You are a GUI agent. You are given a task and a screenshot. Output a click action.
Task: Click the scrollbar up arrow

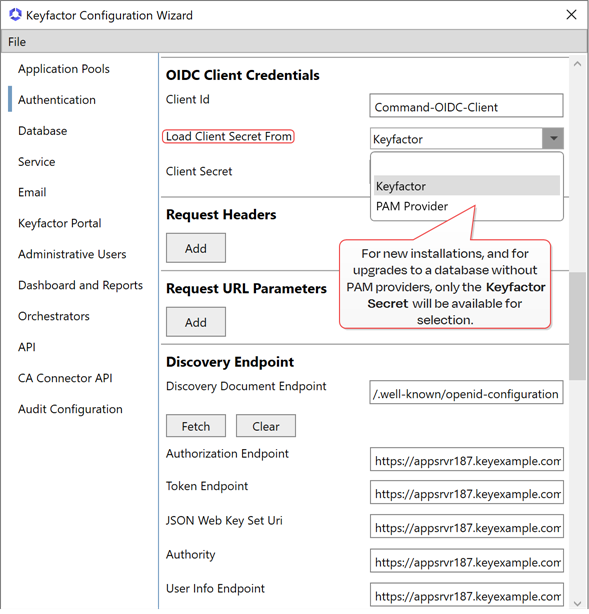pyautogui.click(x=577, y=64)
